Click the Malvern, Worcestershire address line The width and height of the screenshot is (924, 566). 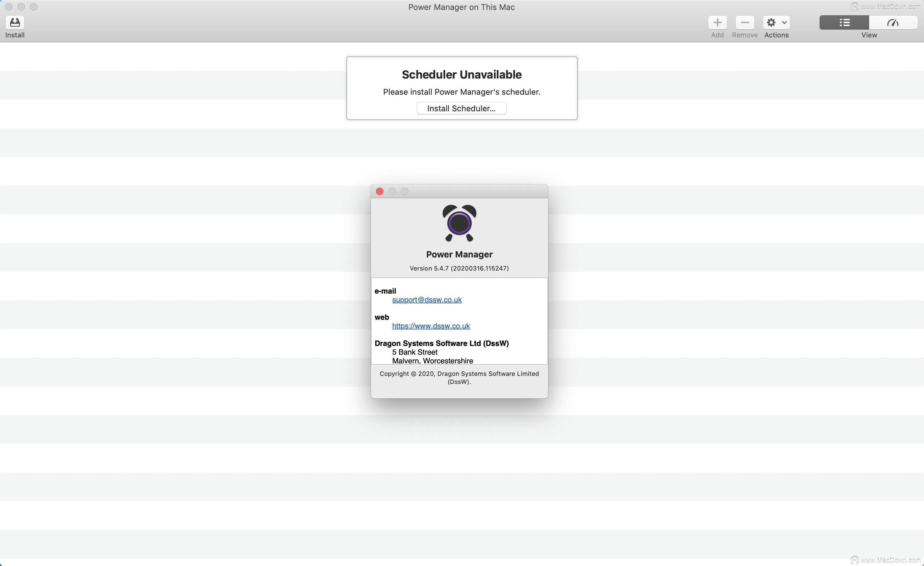[432, 361]
